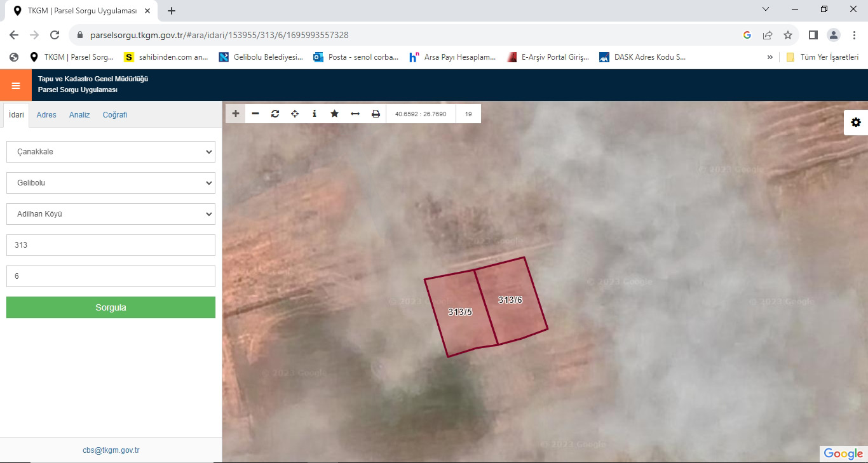Open map settings gear icon
Image resolution: width=868 pixels, height=463 pixels.
click(856, 123)
